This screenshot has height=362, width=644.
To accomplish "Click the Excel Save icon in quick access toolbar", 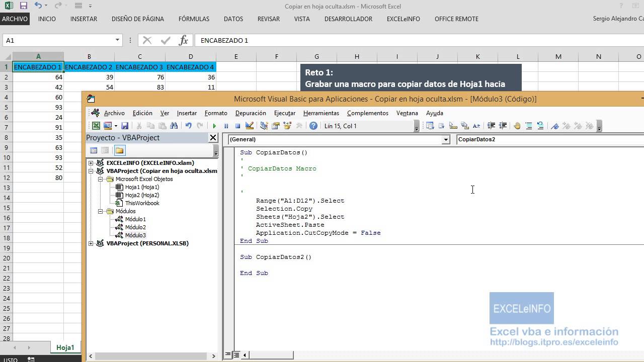I will point(23,6).
